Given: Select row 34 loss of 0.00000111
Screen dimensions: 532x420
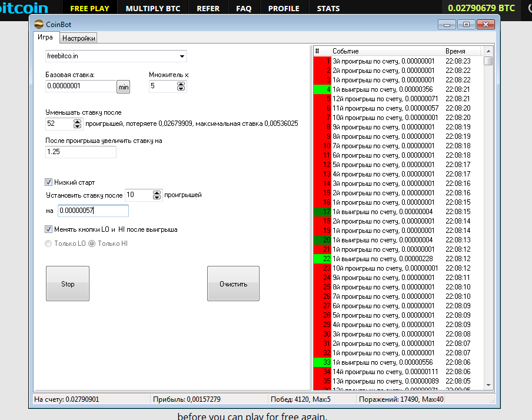Looking at the screenshot, I should point(398,372).
